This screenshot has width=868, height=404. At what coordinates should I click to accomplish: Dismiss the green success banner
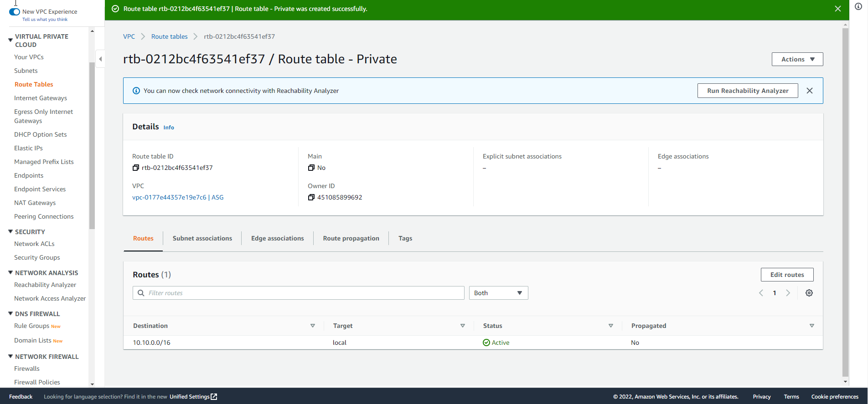coord(837,9)
